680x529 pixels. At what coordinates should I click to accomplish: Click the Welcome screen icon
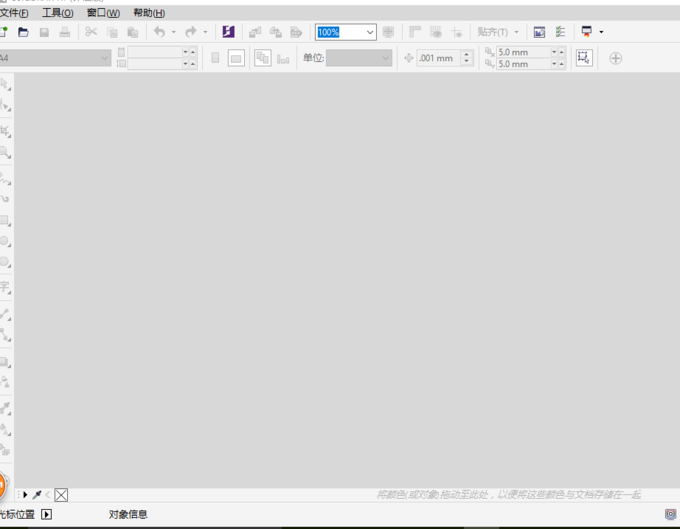point(539,32)
